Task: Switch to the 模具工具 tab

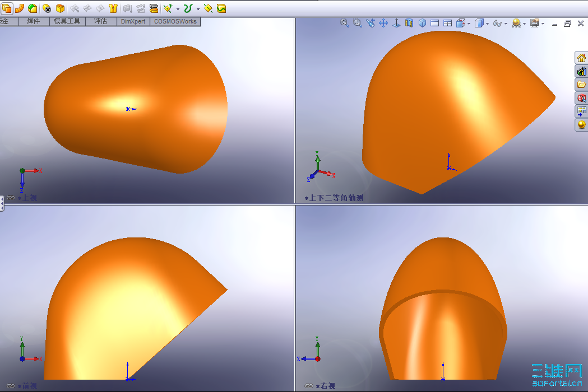Action: [x=67, y=21]
